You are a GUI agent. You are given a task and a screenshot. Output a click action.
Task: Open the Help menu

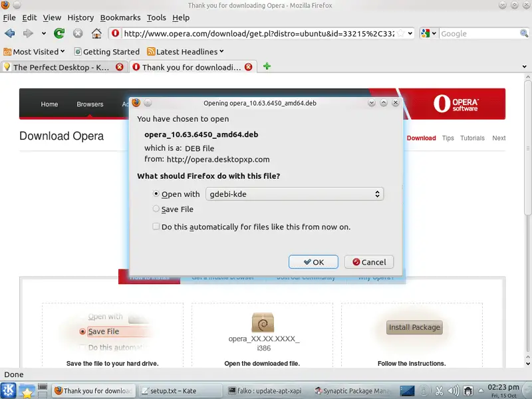click(181, 18)
